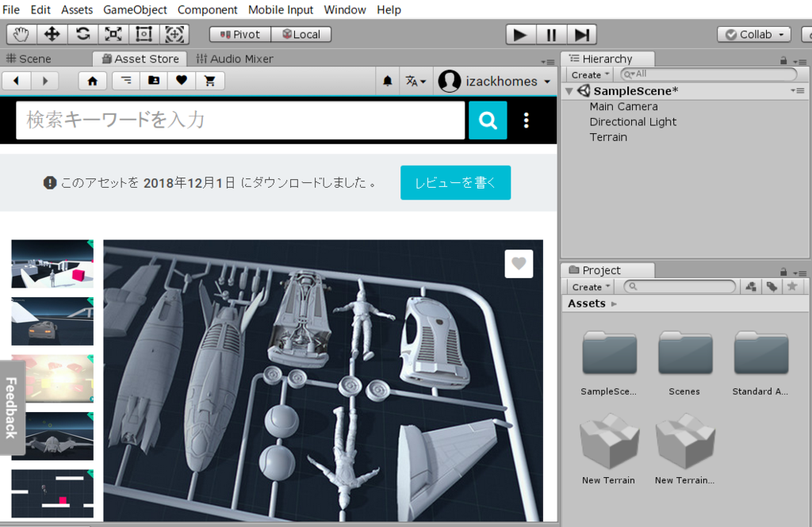Select Directional Light in Hierarchy
The image size is (812, 527).
pos(633,122)
